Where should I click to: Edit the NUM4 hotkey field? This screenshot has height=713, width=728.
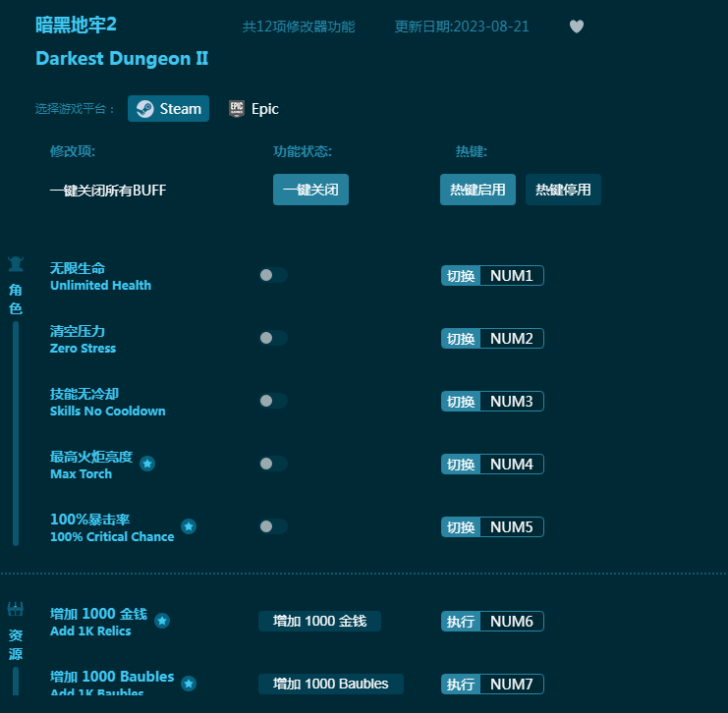[512, 465]
